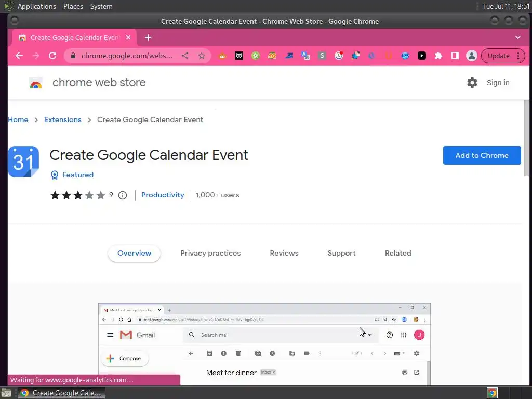Click the Chrome icon in bottom-right tray
This screenshot has height=399, width=532.
click(x=492, y=393)
